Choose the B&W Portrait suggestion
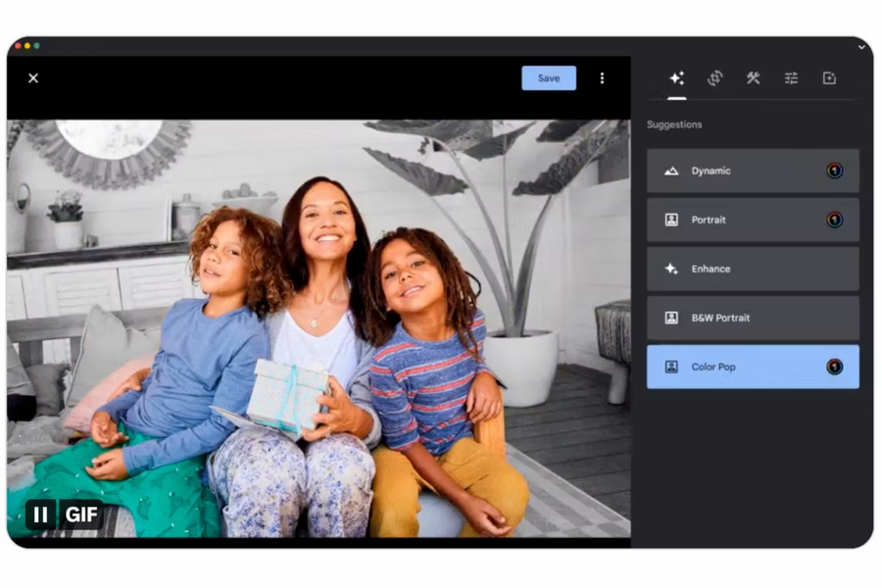Image resolution: width=882 pixels, height=588 pixels. pos(753,318)
